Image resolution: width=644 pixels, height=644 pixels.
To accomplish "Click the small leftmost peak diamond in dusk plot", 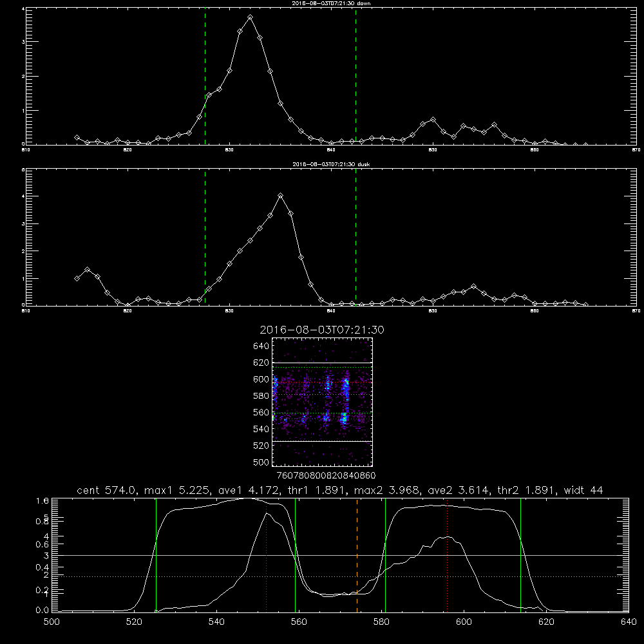I will tap(87, 269).
